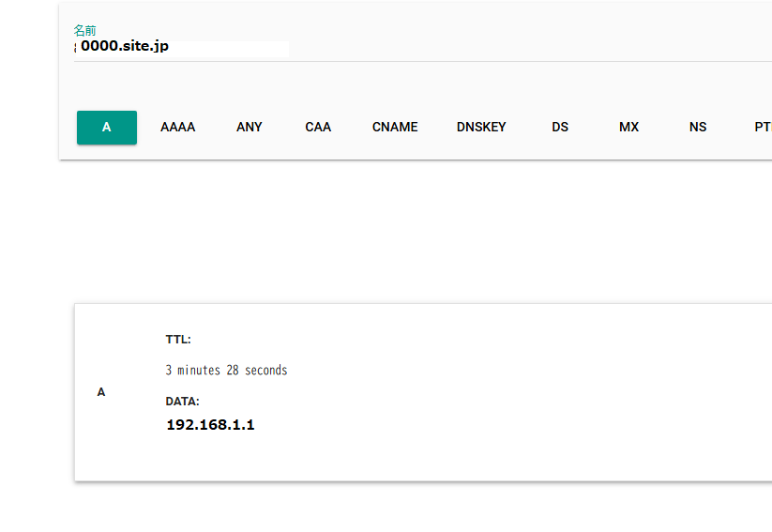772x532 pixels.
Task: Switch to the AAAA record type
Action: 177,128
